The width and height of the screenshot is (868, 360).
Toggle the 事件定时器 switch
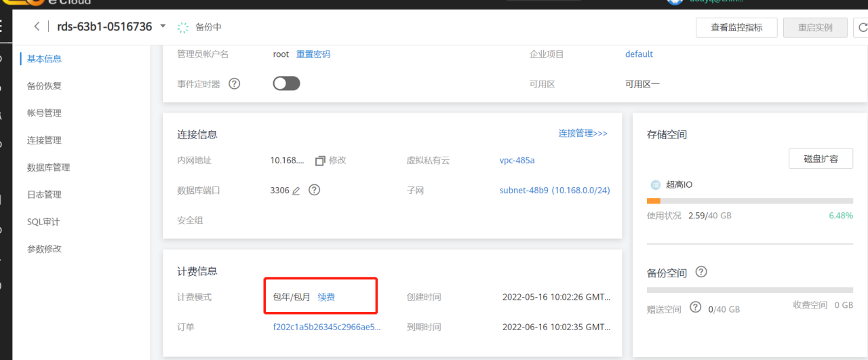[286, 83]
